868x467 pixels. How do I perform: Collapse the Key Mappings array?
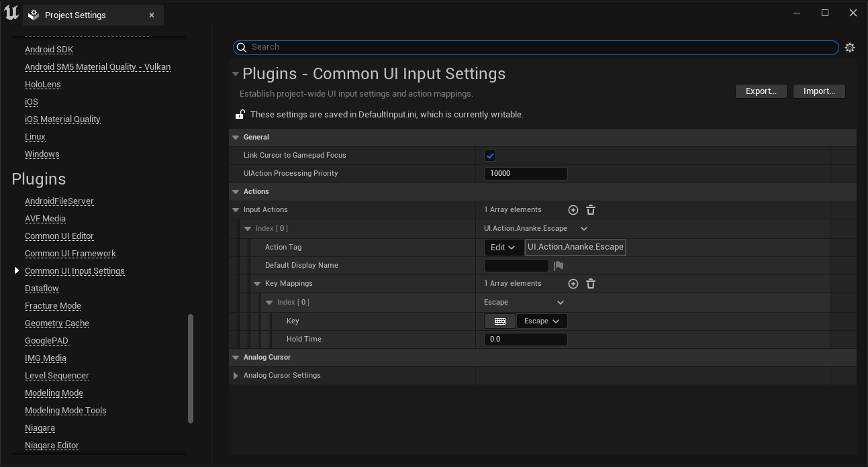tap(257, 284)
